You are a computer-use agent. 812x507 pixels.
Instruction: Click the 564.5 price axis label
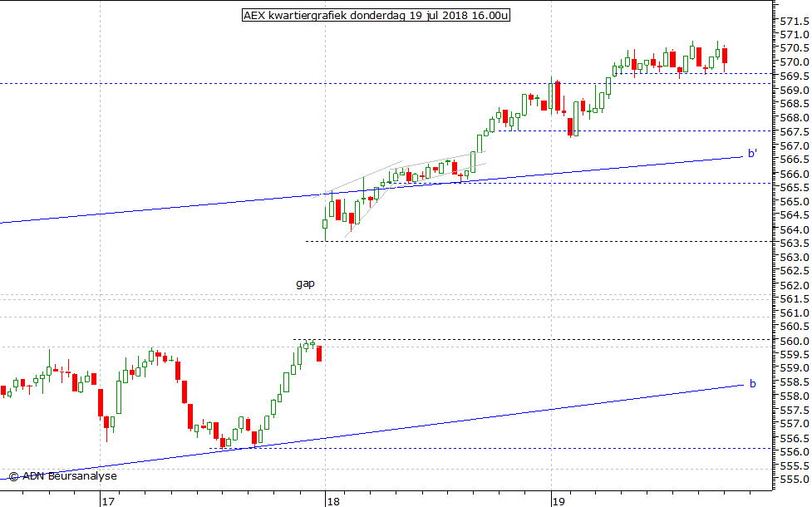795,215
